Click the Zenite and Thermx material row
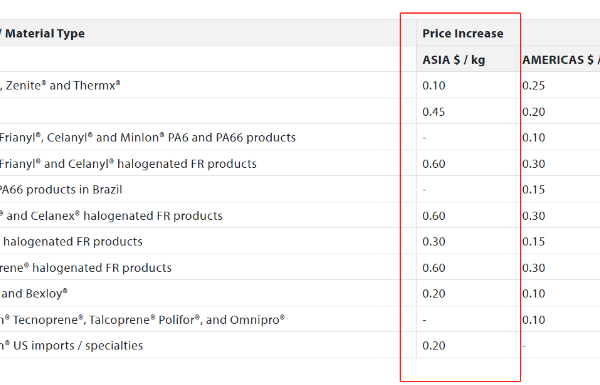The width and height of the screenshot is (600, 385). tap(60, 85)
